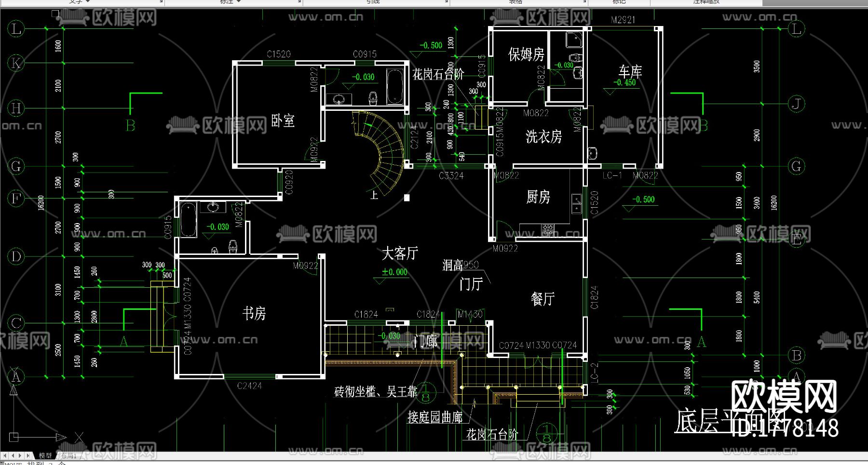Expand the 标注 panel dropdown arrow

(x=239, y=2)
